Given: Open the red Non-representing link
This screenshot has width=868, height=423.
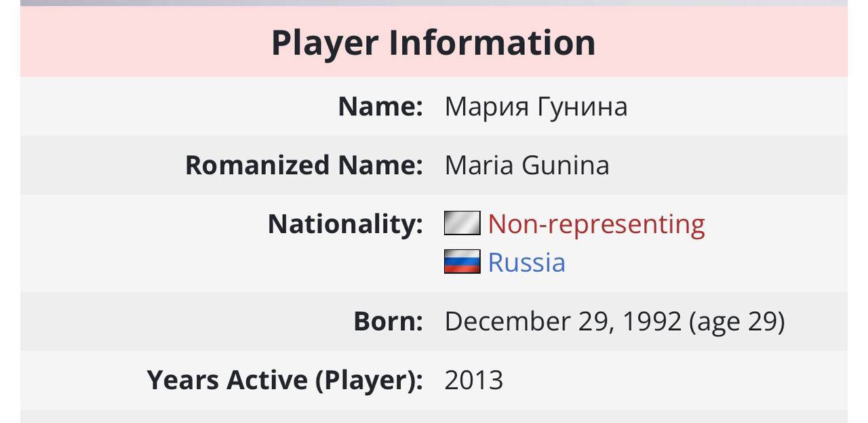Looking at the screenshot, I should [596, 224].
